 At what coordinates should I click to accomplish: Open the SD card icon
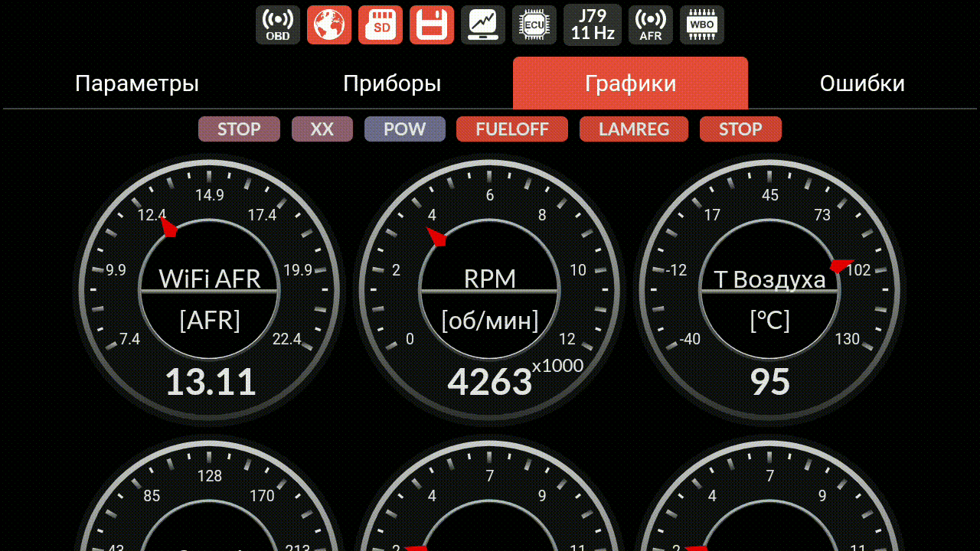click(x=381, y=25)
